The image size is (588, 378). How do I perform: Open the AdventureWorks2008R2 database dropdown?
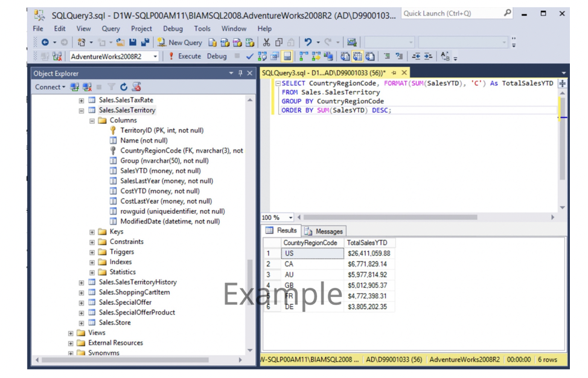tap(155, 57)
